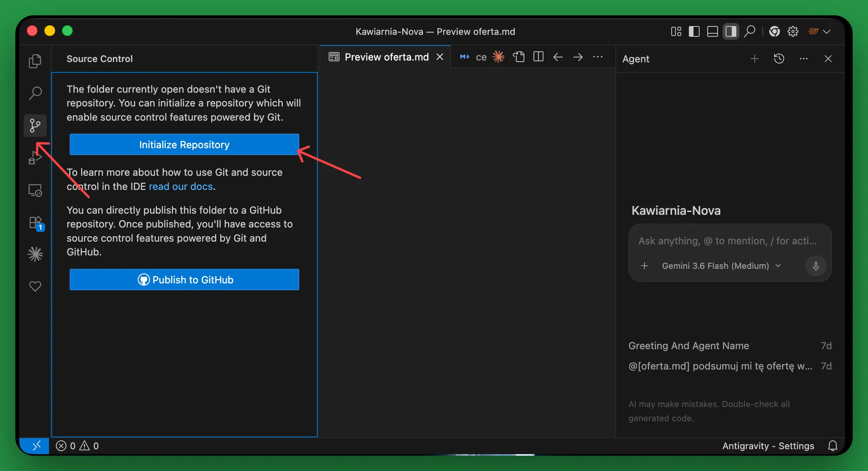Open the search magnifier in title bar
The image size is (868, 471).
tap(750, 31)
